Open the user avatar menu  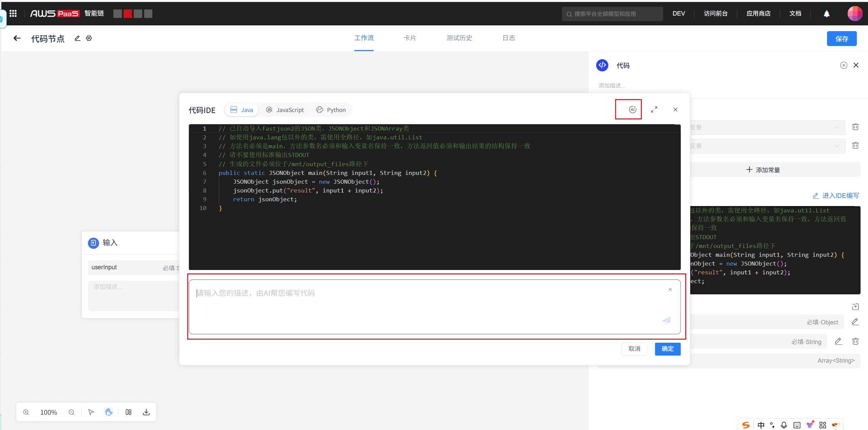point(854,14)
